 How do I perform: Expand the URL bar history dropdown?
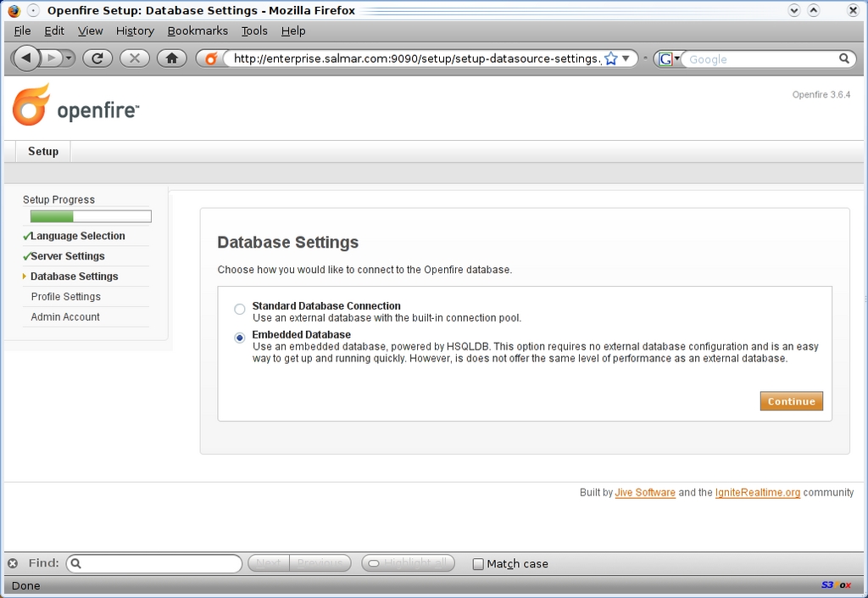[626, 59]
